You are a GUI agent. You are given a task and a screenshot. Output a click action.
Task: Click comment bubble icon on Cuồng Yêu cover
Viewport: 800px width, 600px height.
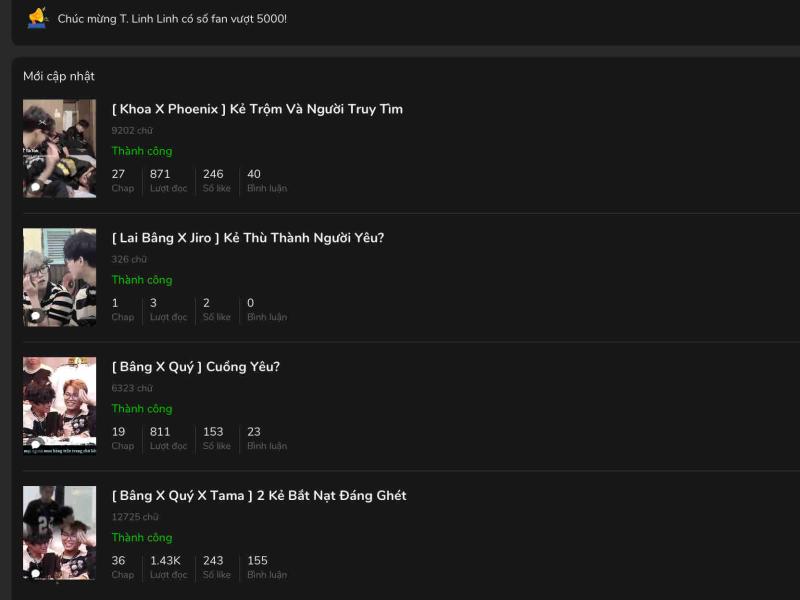(36, 444)
